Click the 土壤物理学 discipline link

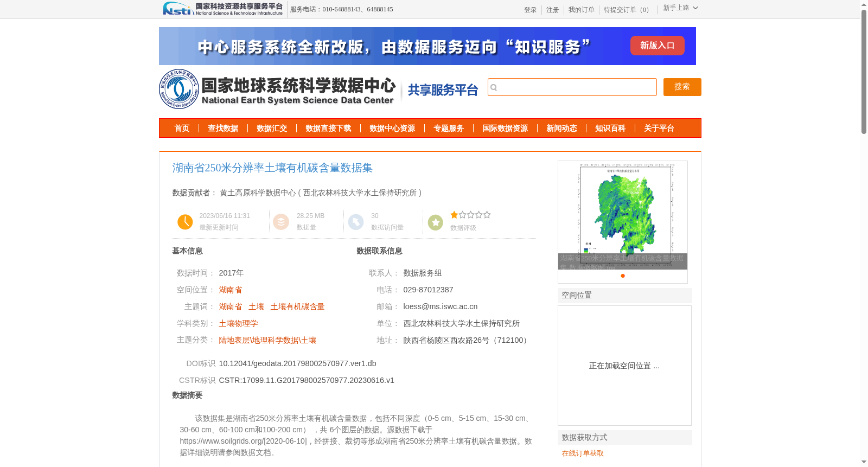[238, 323]
